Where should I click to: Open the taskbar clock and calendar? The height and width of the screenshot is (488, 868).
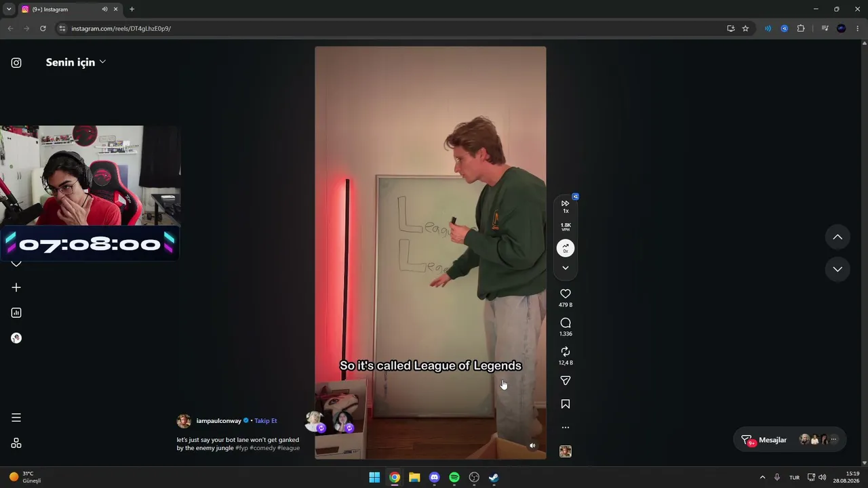[848, 477]
